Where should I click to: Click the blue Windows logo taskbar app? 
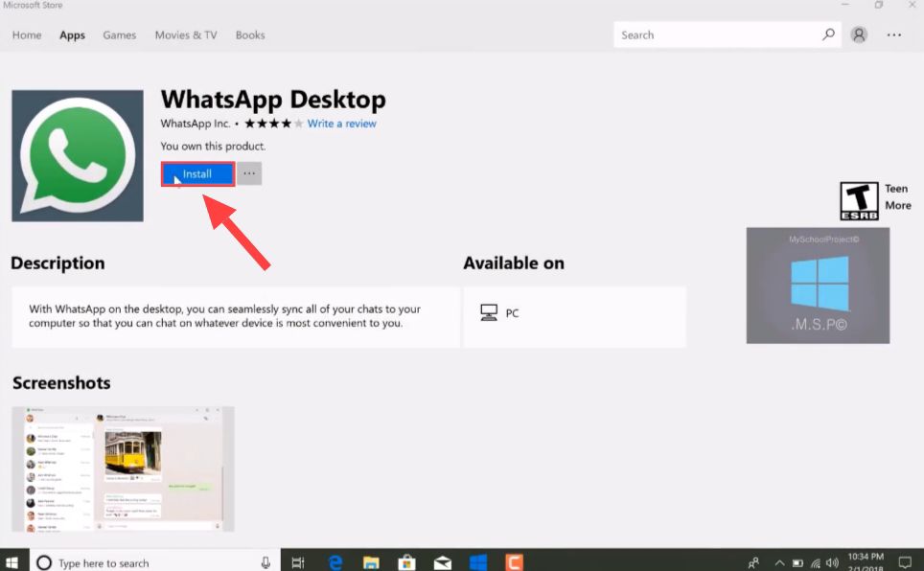pos(478,562)
